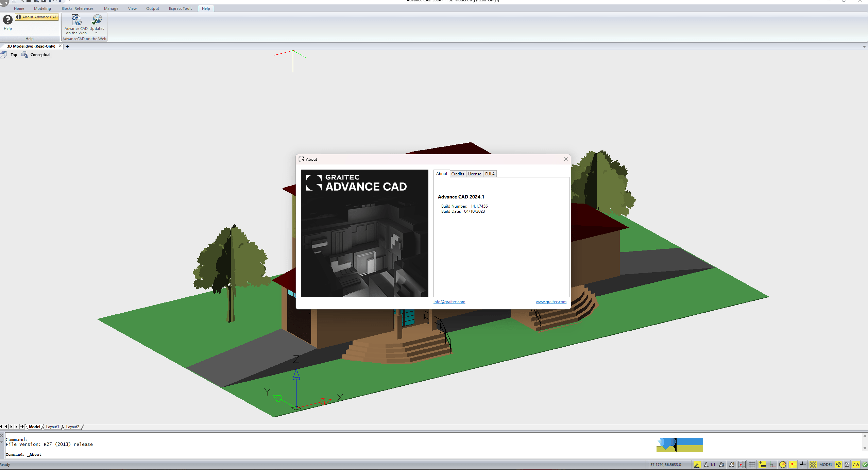868x470 pixels.
Task: Open the 1:1 annotation scale selector
Action: pos(710,465)
